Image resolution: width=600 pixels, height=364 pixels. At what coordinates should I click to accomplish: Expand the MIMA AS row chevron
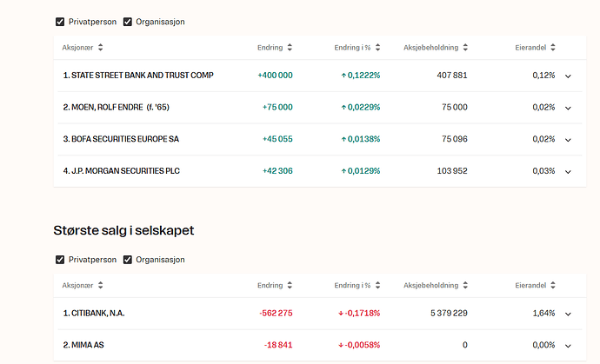(x=568, y=346)
